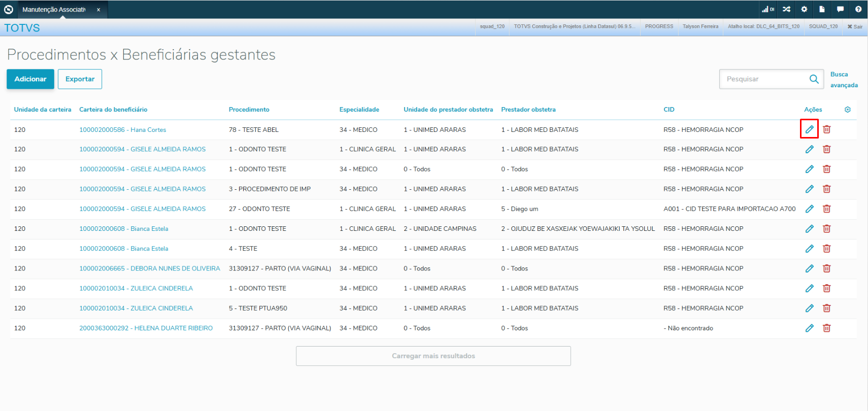868x411 pixels.
Task: Open table column settings gear
Action: tap(847, 110)
